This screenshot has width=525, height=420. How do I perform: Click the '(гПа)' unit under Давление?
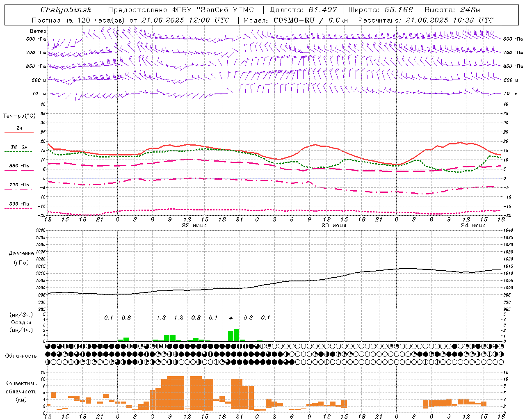(x=21, y=263)
